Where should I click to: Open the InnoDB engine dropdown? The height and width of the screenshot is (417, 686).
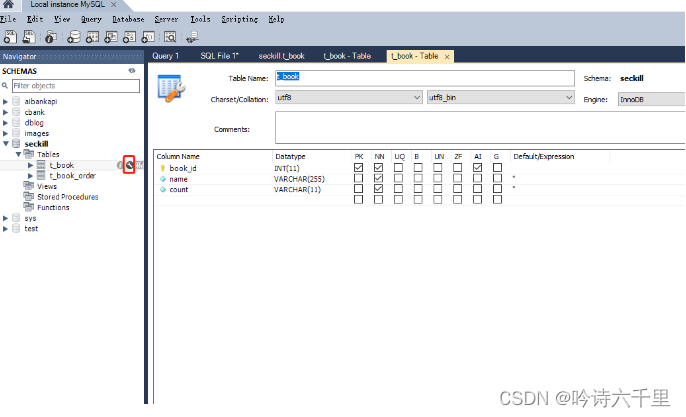pos(652,99)
